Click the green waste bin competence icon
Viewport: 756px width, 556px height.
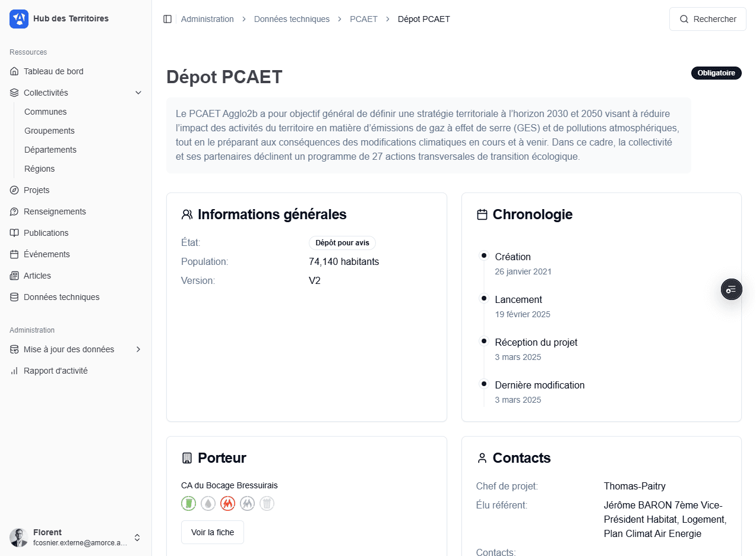pos(188,504)
